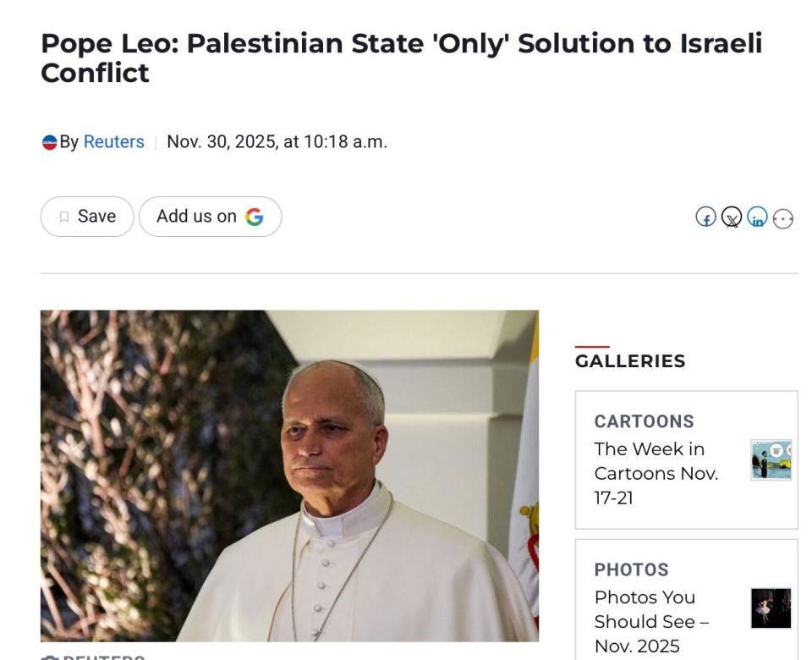This screenshot has height=660, width=812.
Task: Share the article on Facebook
Action: 705,217
